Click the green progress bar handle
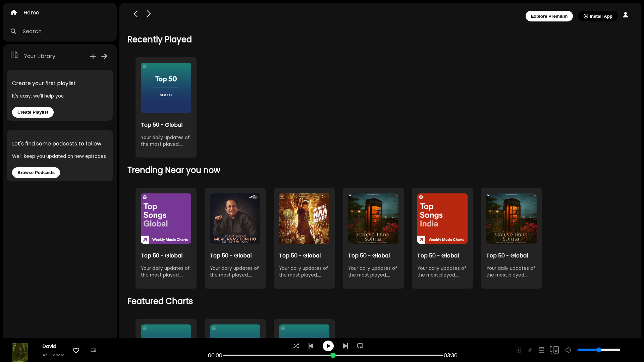The image size is (644, 362). [333, 355]
